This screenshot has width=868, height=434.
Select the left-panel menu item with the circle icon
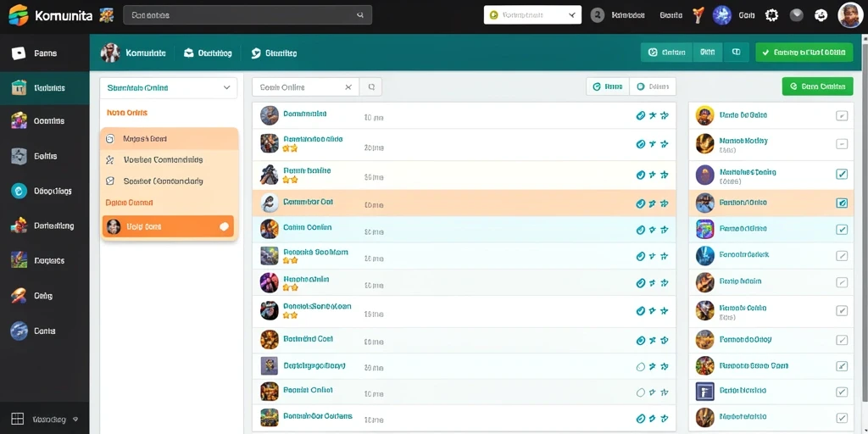pos(170,139)
